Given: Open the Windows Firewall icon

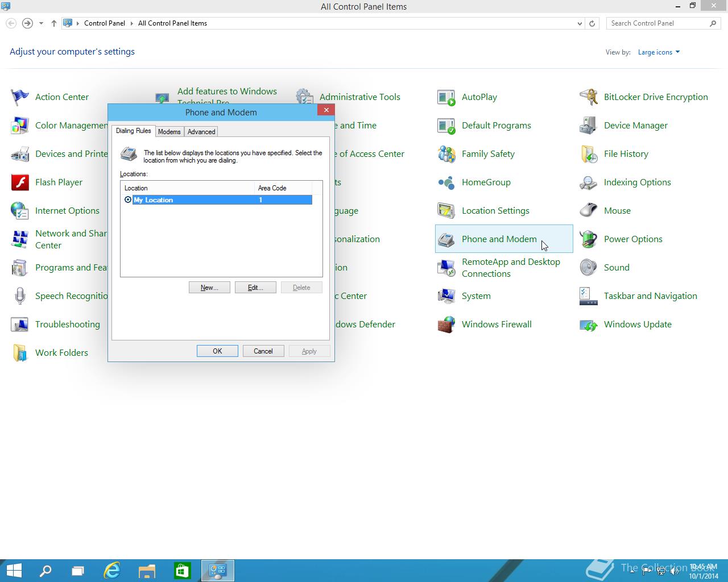Looking at the screenshot, I should click(446, 325).
